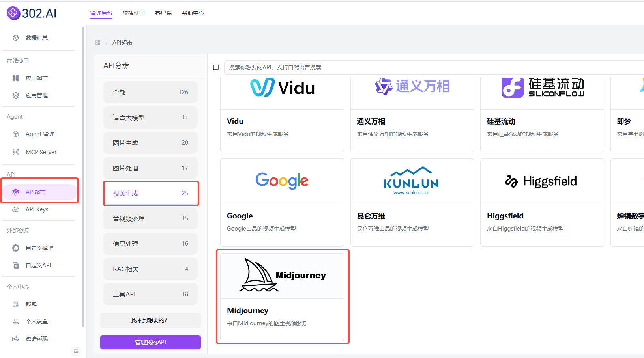
Task: Open the Google logo thumbnail
Action: [x=282, y=181]
